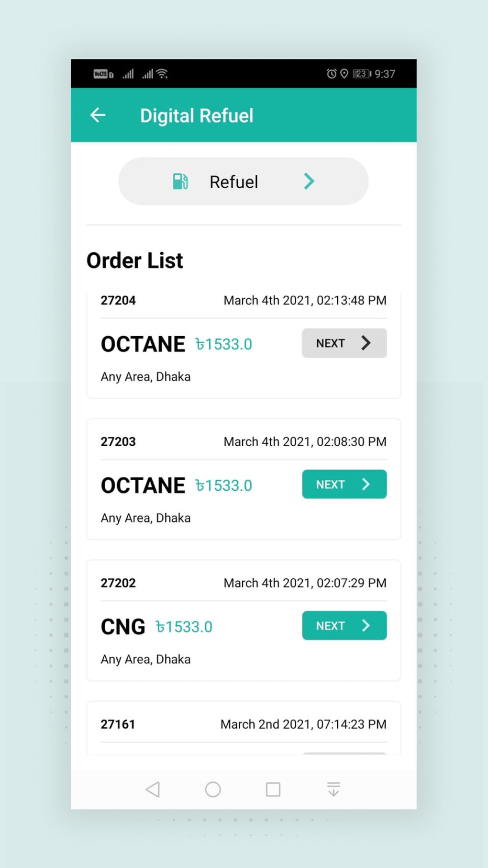Open the Refuel pill button
This screenshot has height=868, width=488.
pyautogui.click(x=243, y=181)
